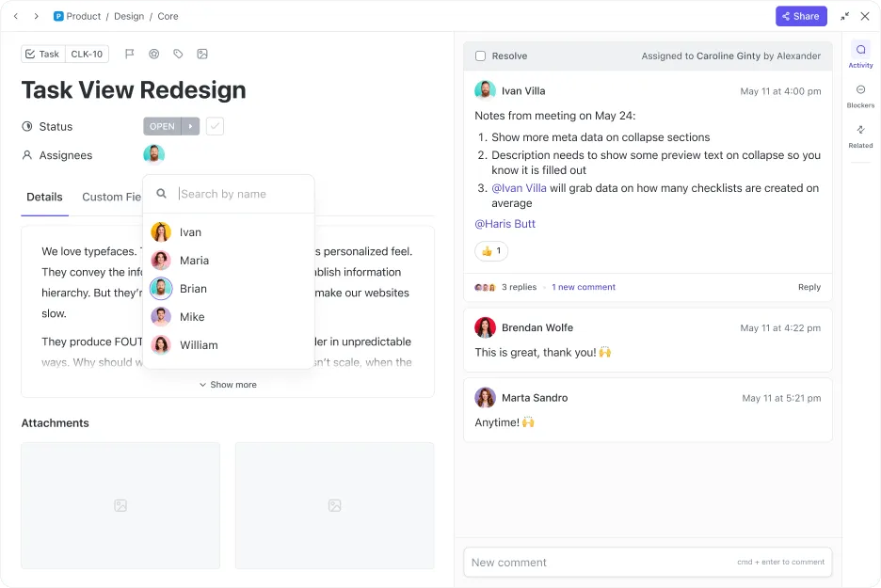Screen dimensions: 881x588
Task: Click Ivan Villa's comment avatar
Action: click(x=485, y=90)
